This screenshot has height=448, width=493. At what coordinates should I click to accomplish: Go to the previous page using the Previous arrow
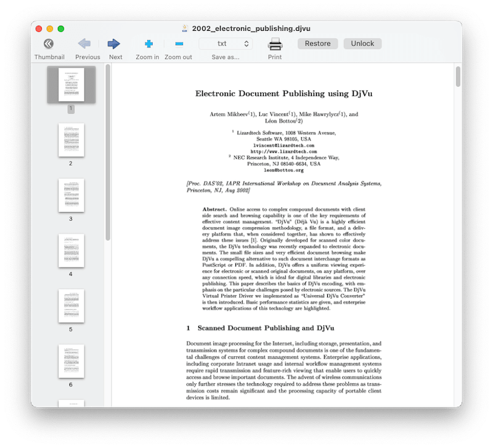point(84,43)
